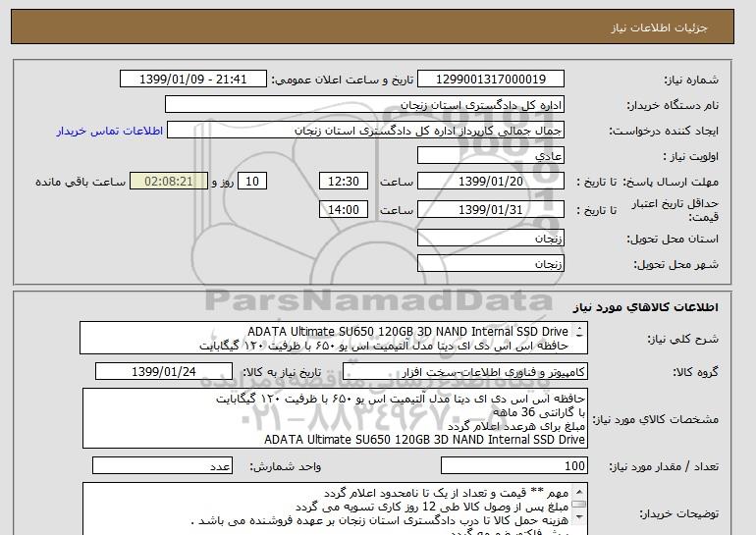Click the goods specification text area

click(x=335, y=418)
